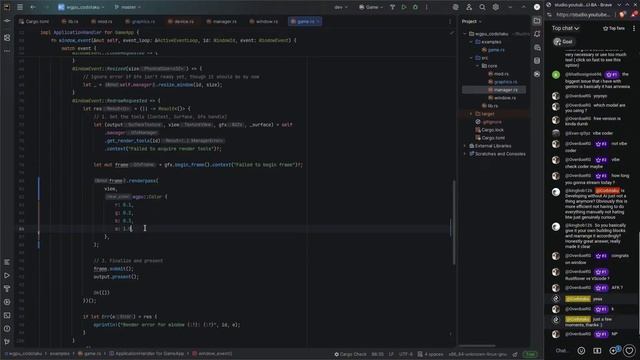
Task: Select manager.rs in project tree
Action: (494, 90)
